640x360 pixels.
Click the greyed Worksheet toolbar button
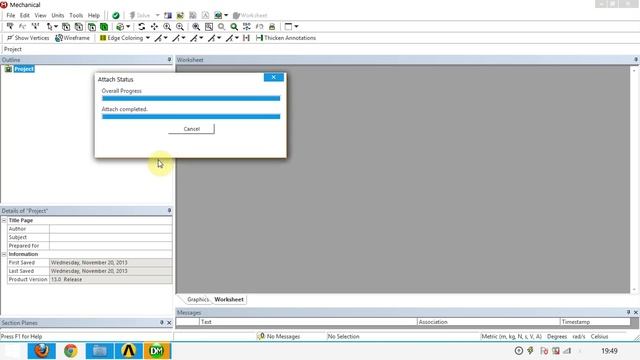coord(250,16)
